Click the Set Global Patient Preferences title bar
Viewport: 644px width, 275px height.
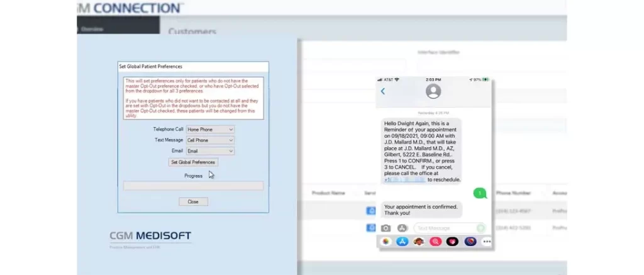tap(193, 67)
